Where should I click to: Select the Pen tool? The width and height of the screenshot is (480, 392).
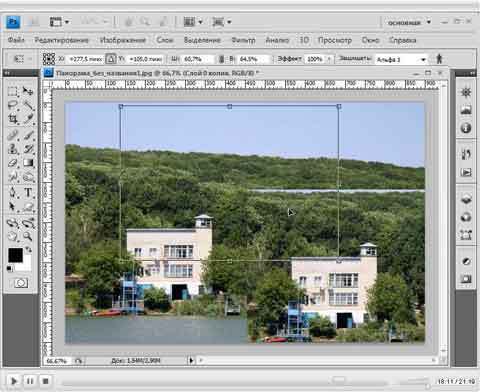click(13, 193)
